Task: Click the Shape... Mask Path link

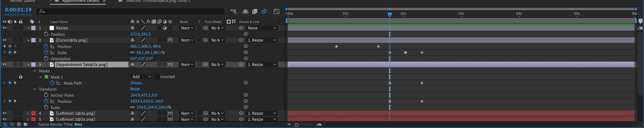Action: click(137, 83)
